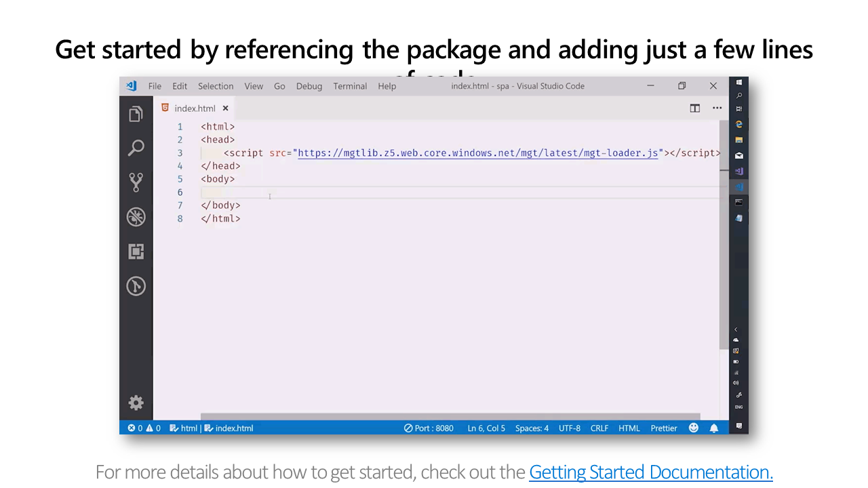The image size is (868, 488).
Task: Click the smiley feedback icon
Action: click(x=694, y=428)
